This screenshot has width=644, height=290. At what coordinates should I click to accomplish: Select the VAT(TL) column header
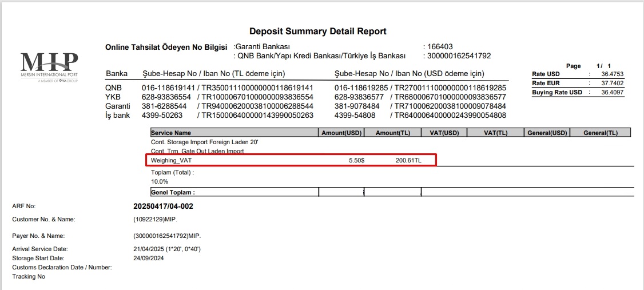495,133
